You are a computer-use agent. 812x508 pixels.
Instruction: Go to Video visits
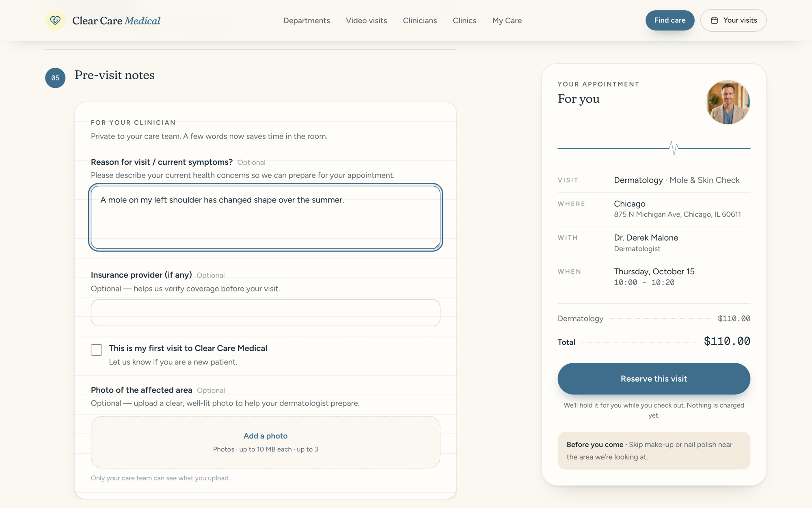(366, 20)
